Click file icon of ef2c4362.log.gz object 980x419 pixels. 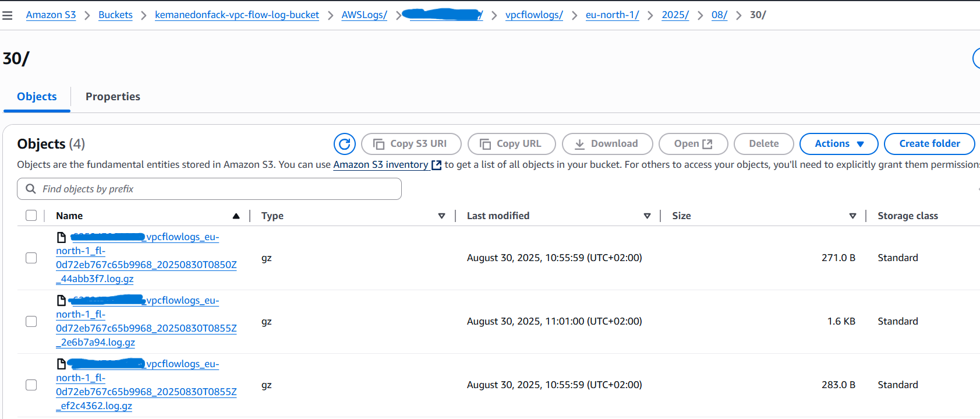61,364
